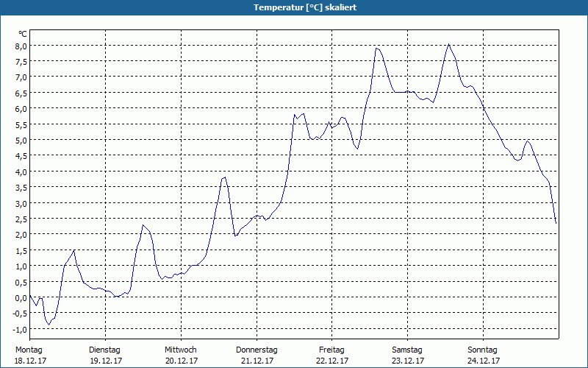Click the 'Montag' day label
588x368 pixels.
pyautogui.click(x=29, y=350)
